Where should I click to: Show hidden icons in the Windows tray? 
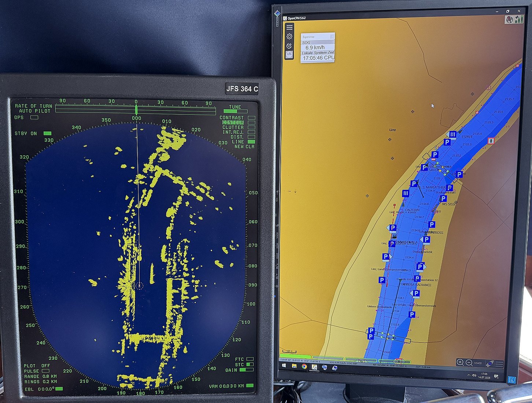click(x=469, y=375)
